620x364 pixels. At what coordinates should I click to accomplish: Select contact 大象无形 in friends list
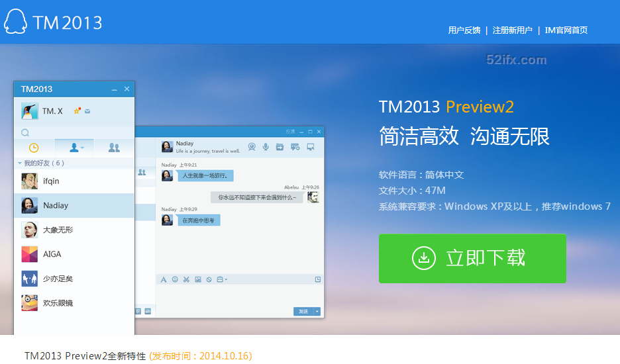(74, 230)
